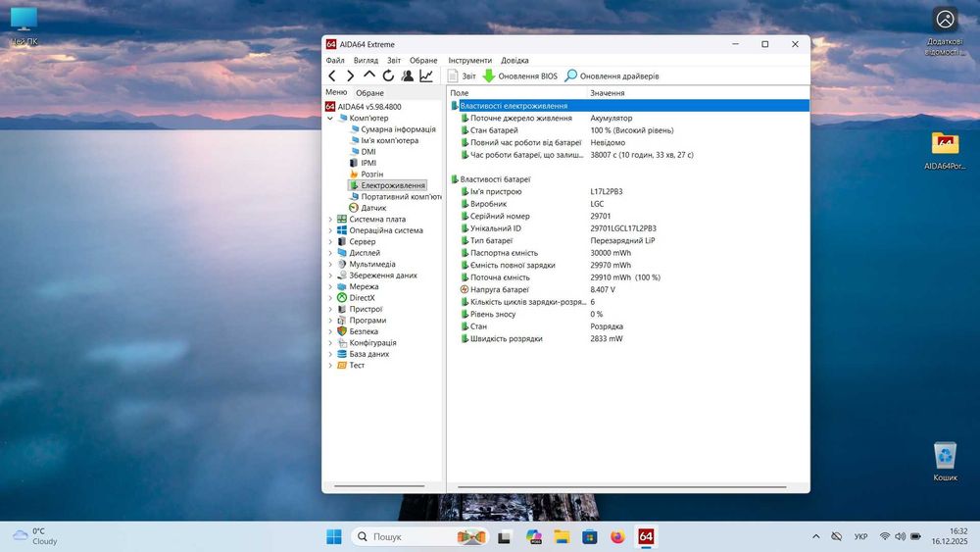Open the Вигляд menu
The height and width of the screenshot is (552, 980).
tap(366, 60)
